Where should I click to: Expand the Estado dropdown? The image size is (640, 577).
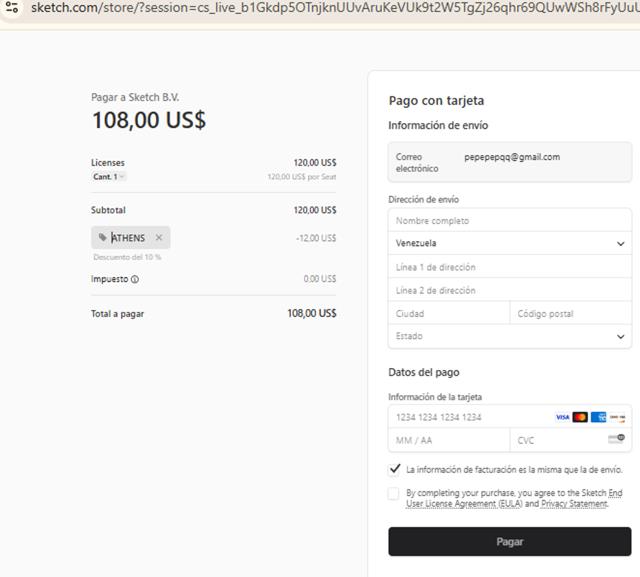tap(509, 336)
